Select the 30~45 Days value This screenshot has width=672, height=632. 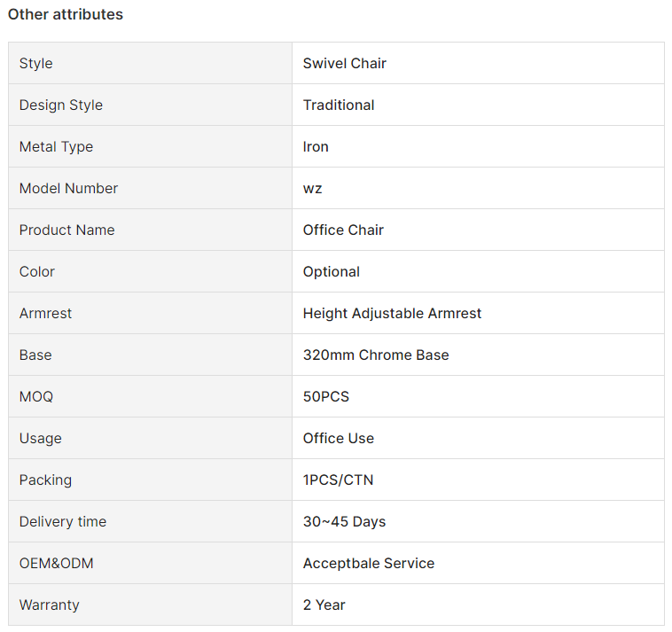[344, 521]
